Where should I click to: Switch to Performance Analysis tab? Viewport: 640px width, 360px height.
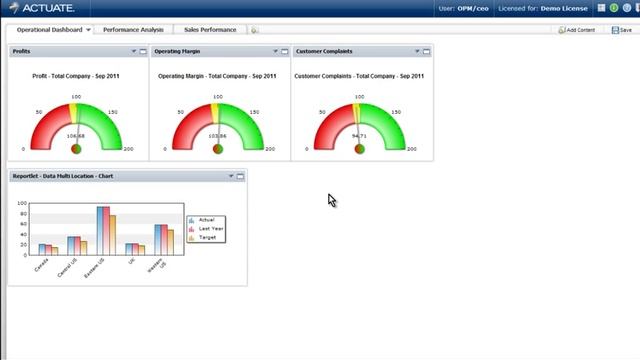coord(133,30)
